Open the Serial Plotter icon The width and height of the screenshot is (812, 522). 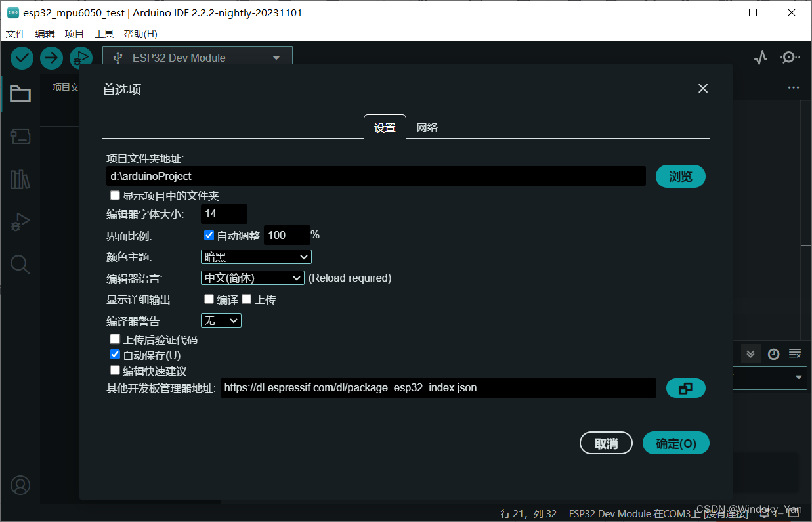pyautogui.click(x=761, y=58)
